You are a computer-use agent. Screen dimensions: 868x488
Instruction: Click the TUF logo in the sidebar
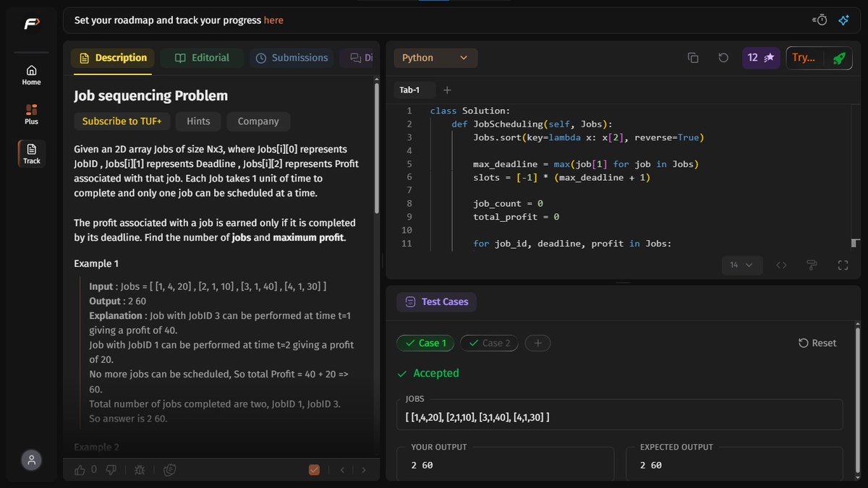tap(31, 24)
